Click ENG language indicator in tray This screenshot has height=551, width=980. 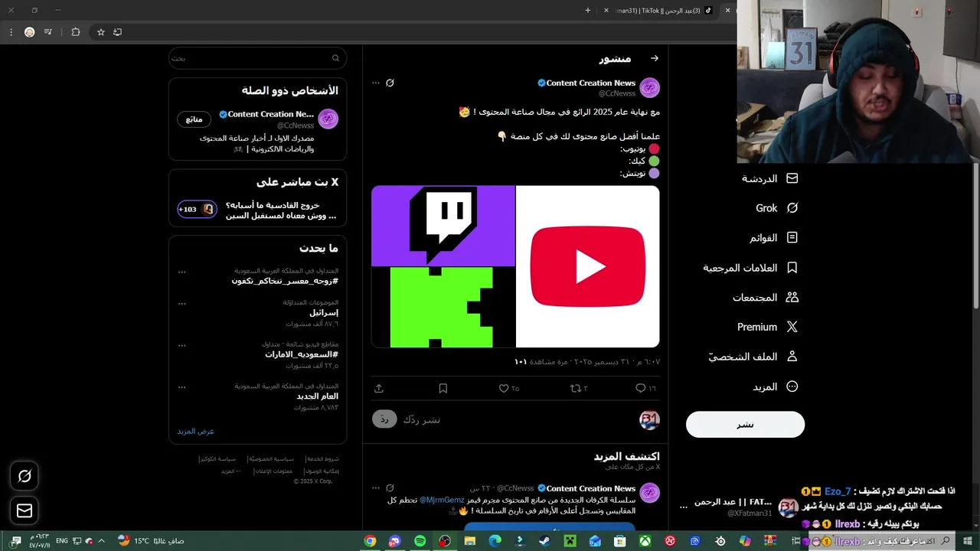tap(62, 541)
